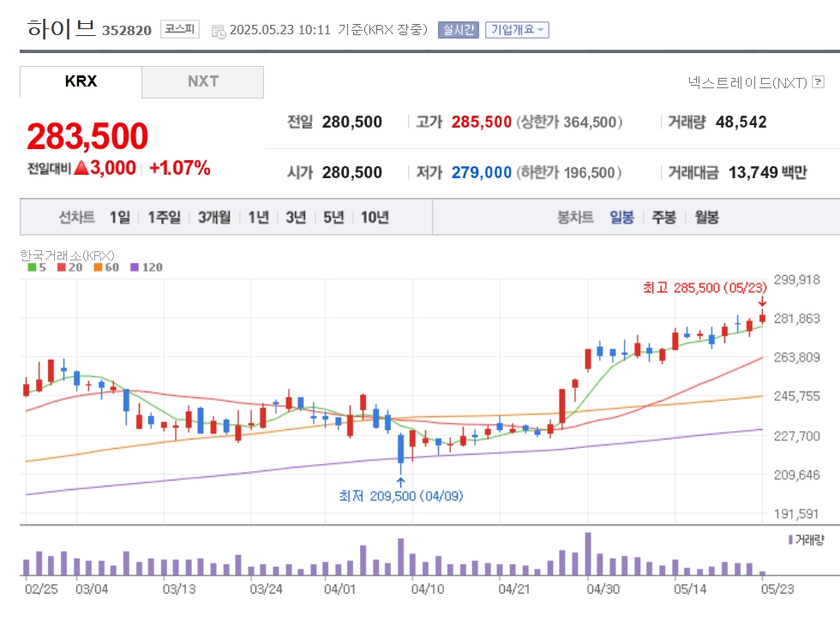Click the red 20-day moving average swatch

click(62, 267)
